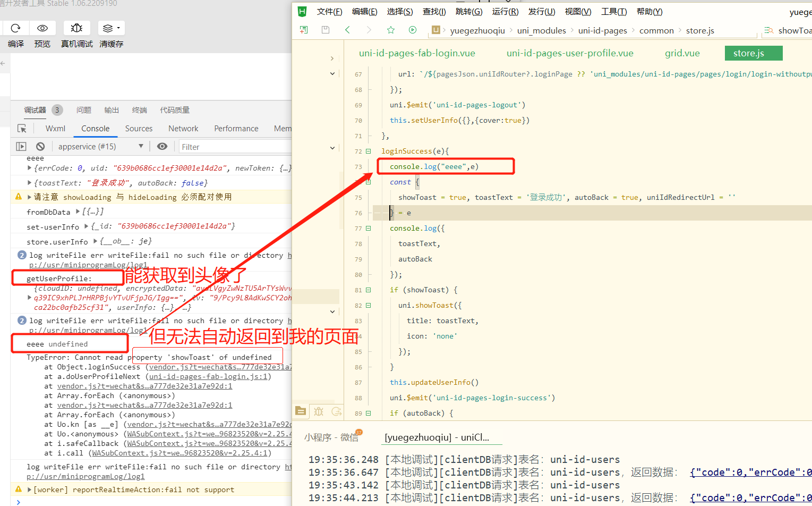The height and width of the screenshot is (506, 812).
Task: Toggle the console sidebar panel icon
Action: click(x=21, y=146)
